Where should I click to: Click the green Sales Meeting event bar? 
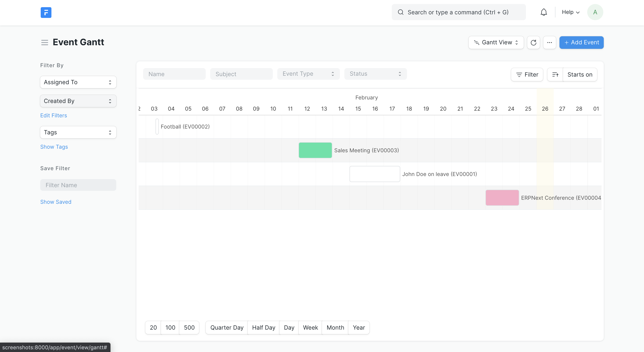click(x=315, y=150)
